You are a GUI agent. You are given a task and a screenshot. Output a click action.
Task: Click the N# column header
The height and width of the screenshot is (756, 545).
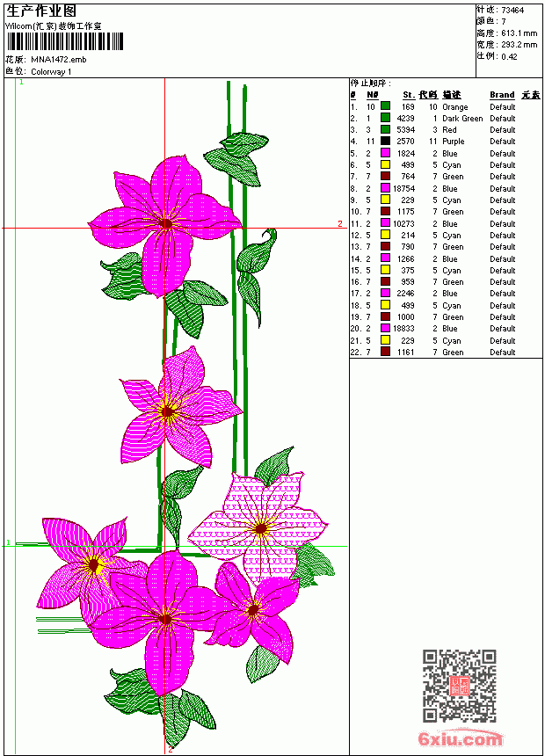point(372,95)
